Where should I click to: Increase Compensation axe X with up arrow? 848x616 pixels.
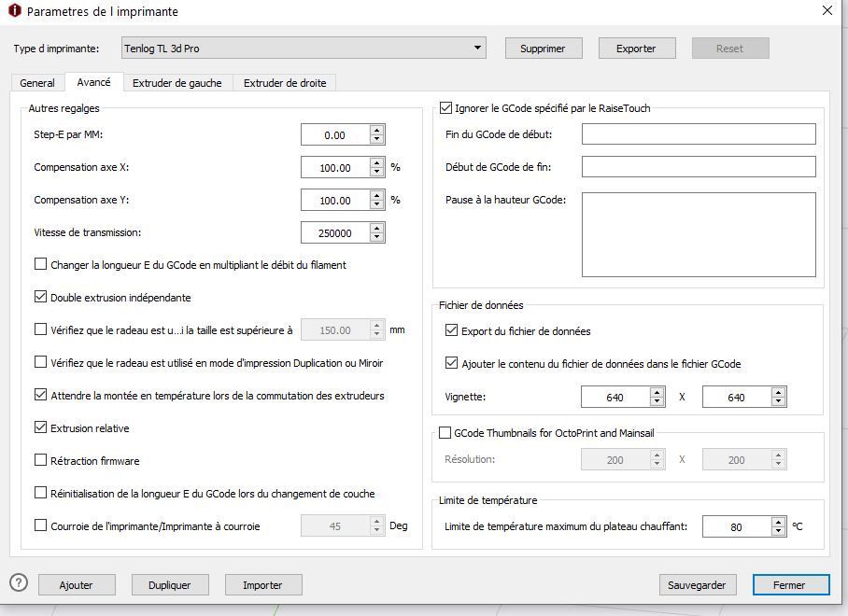[x=377, y=162]
